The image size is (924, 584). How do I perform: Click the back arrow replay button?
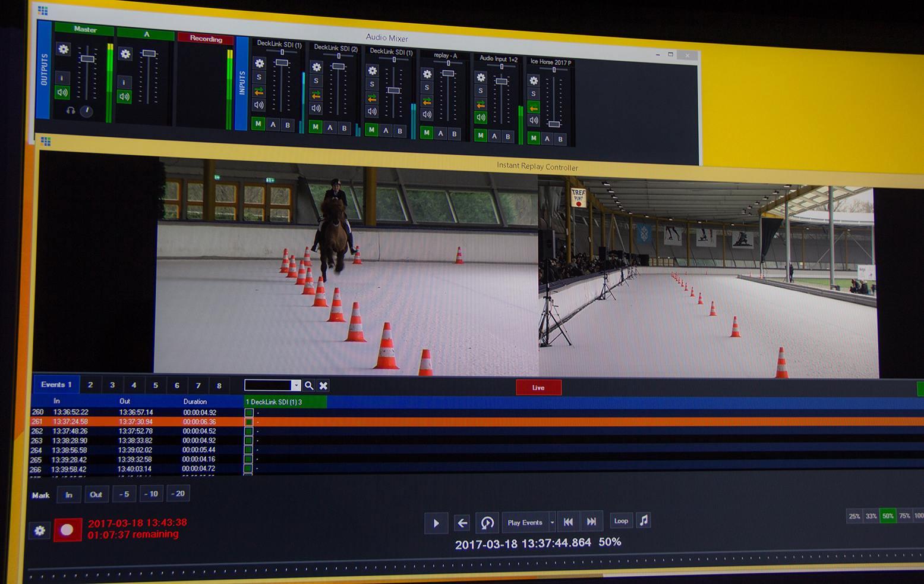click(462, 523)
